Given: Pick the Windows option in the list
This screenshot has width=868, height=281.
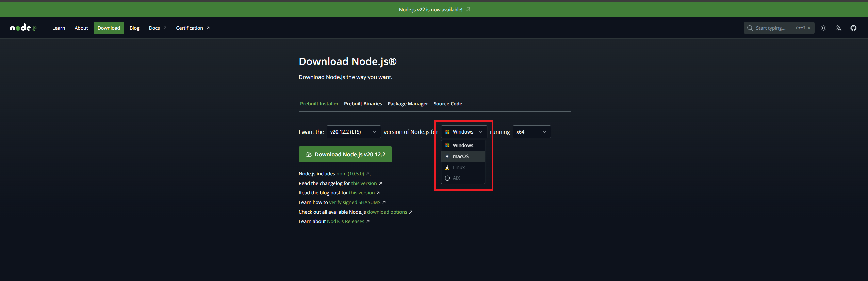Looking at the screenshot, I should point(463,145).
